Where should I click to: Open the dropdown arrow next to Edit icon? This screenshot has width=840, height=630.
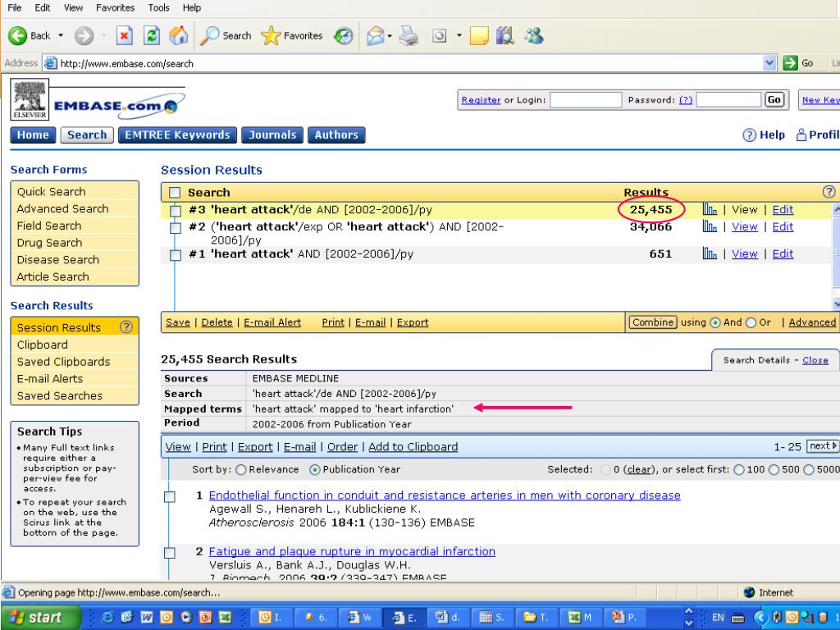(459, 36)
